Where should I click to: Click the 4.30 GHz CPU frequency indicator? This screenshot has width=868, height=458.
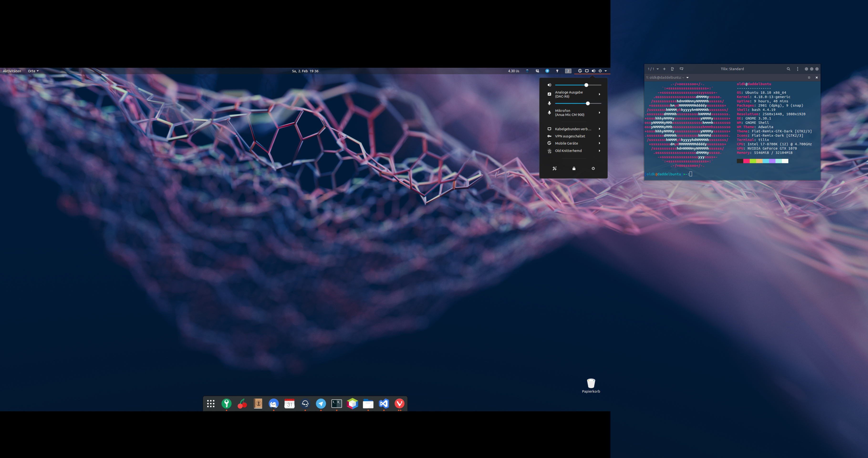click(514, 71)
